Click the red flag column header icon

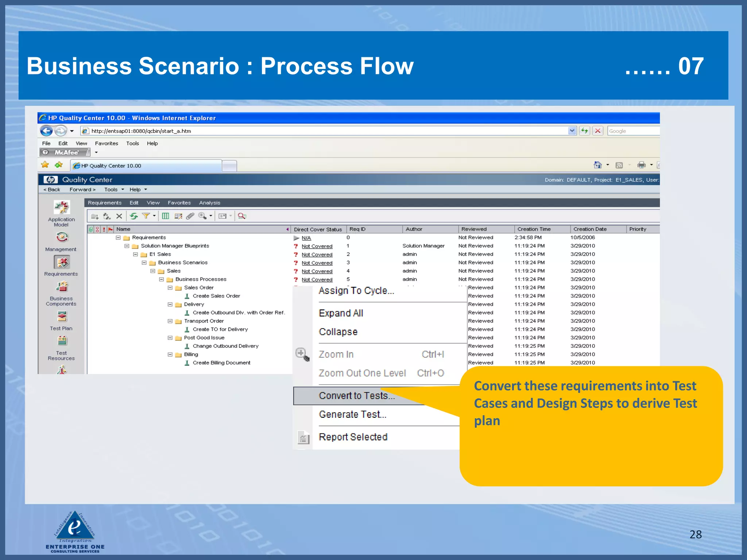(111, 229)
